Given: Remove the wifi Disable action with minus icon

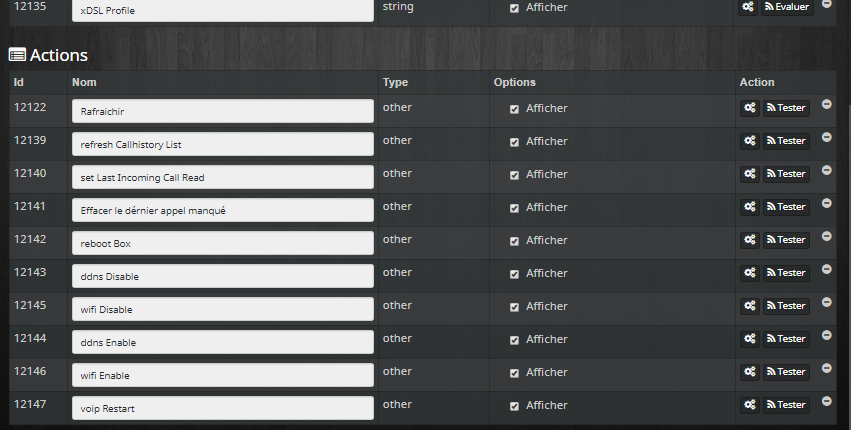Looking at the screenshot, I should (x=827, y=302).
